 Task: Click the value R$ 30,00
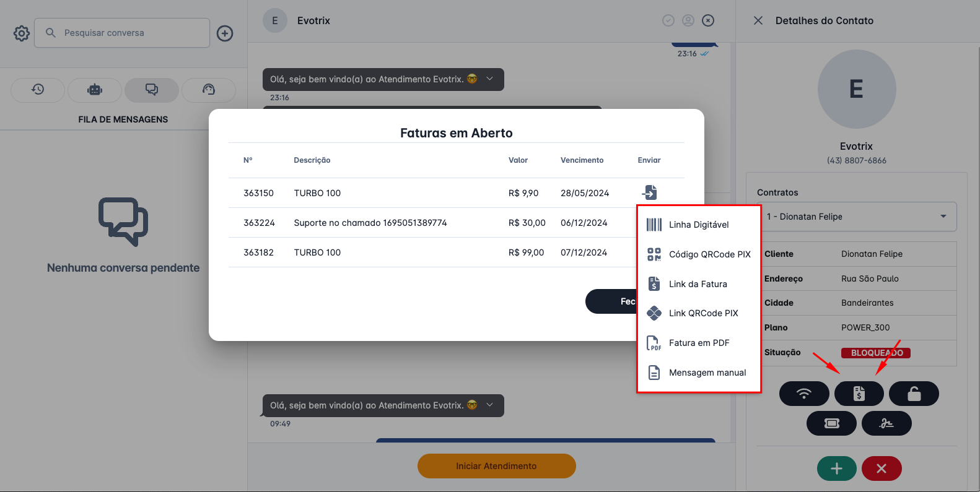tap(527, 223)
